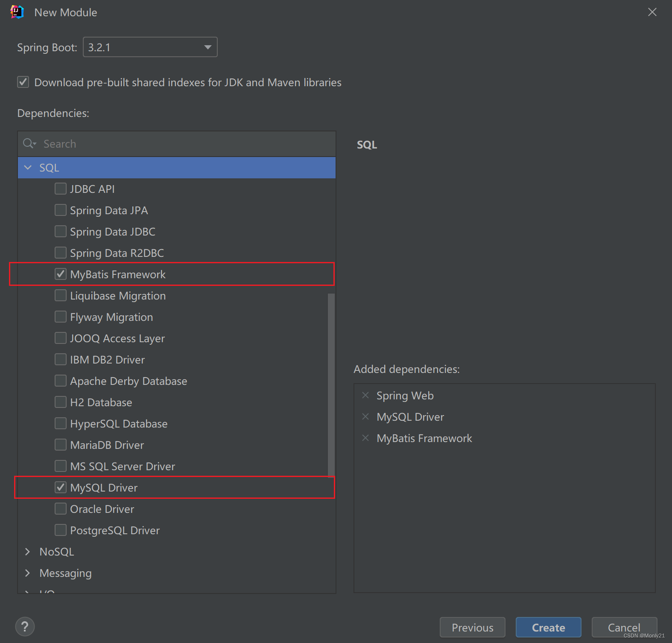Image resolution: width=672 pixels, height=643 pixels.
Task: Remove MyBatis Framework from added dependencies
Action: tap(365, 438)
